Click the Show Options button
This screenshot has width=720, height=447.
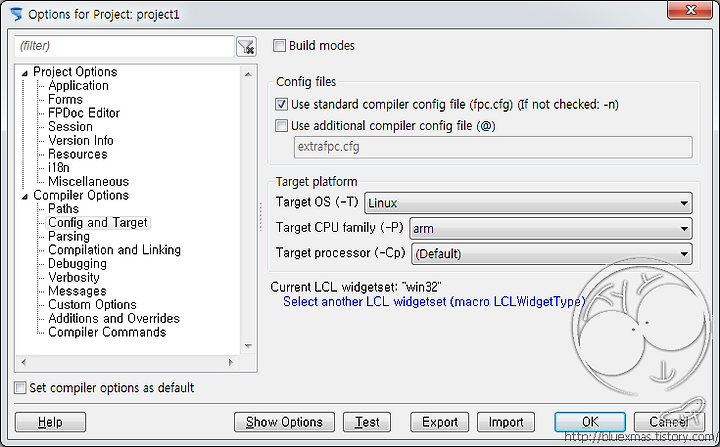click(x=284, y=422)
